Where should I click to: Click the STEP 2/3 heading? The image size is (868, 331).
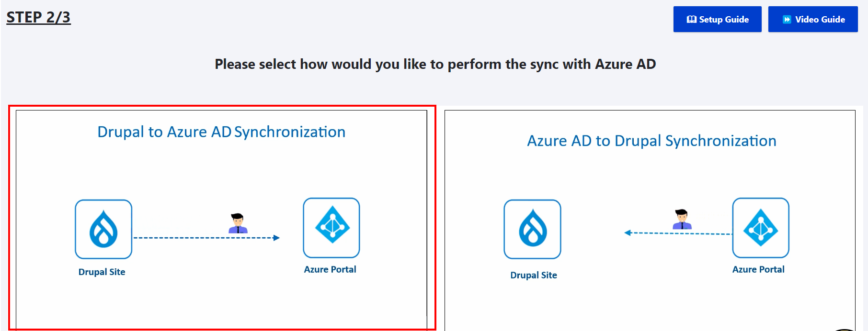click(38, 17)
